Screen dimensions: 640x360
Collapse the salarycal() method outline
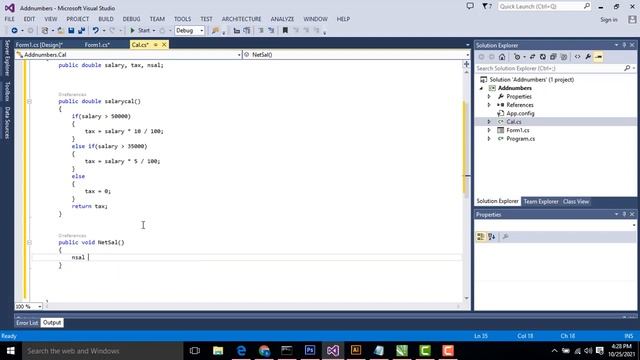tap(29, 101)
